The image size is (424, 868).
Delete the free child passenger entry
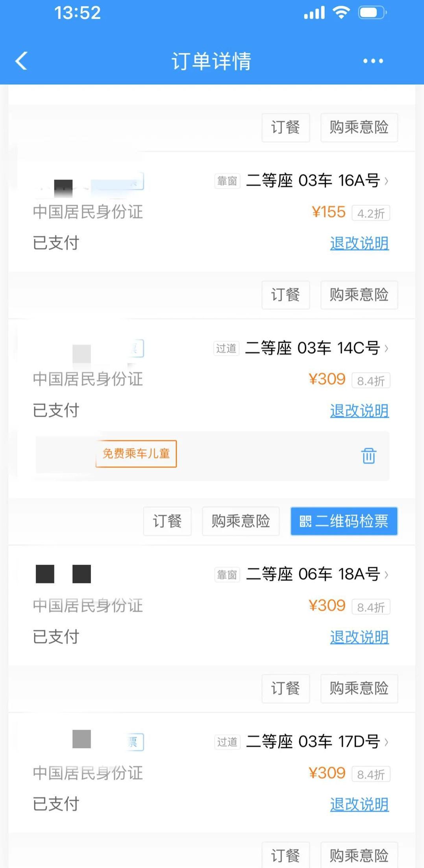[368, 456]
